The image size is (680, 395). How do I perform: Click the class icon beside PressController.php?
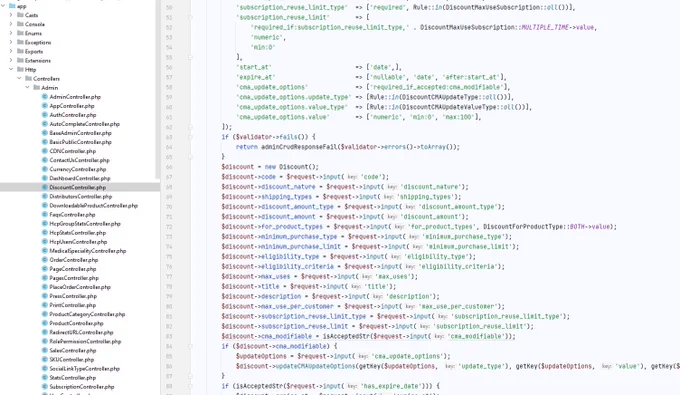(45, 296)
